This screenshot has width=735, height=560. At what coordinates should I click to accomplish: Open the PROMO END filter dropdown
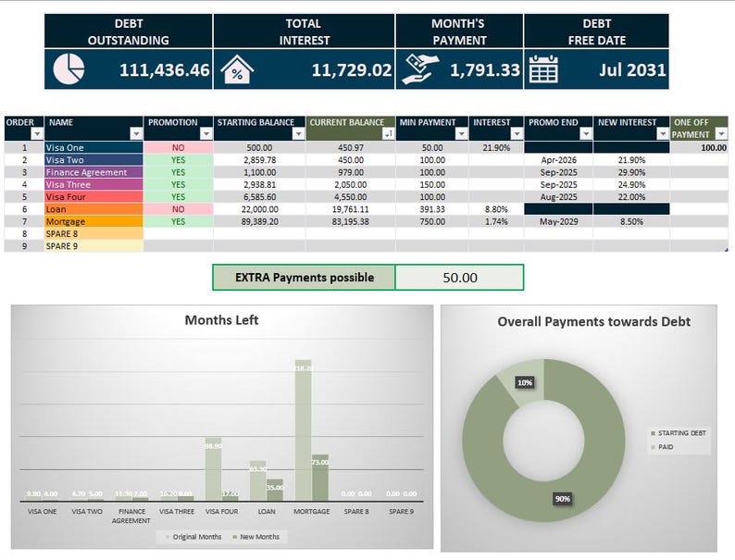585,134
